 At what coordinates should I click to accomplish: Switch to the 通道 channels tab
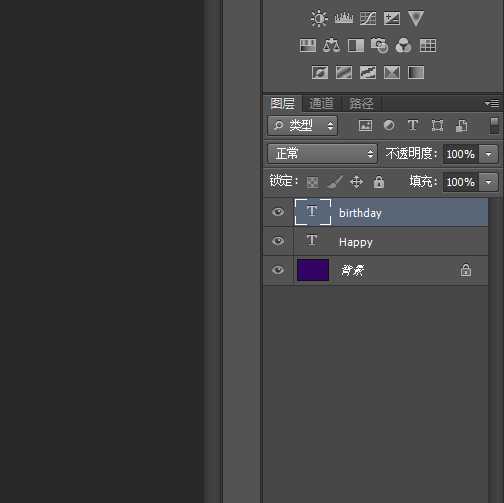(322, 104)
